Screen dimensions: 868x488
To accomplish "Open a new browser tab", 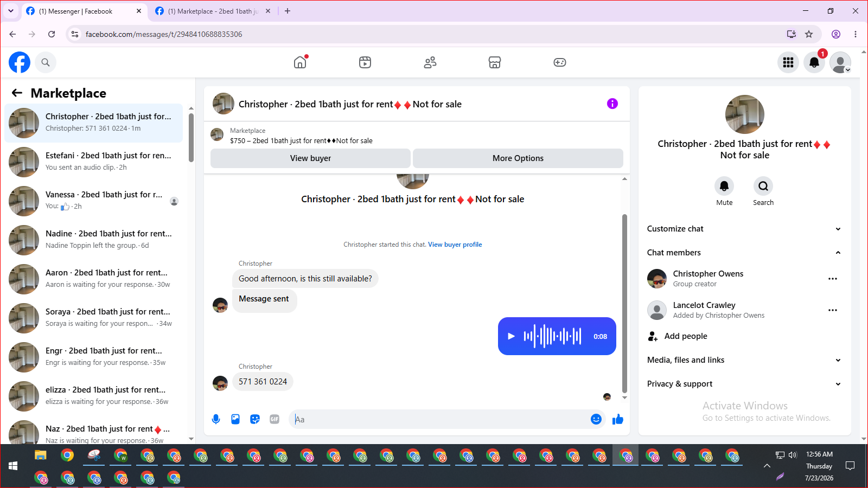I will [288, 11].
